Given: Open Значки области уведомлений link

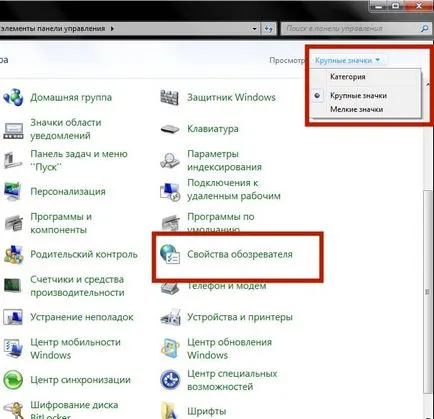Looking at the screenshot, I should [66, 129].
